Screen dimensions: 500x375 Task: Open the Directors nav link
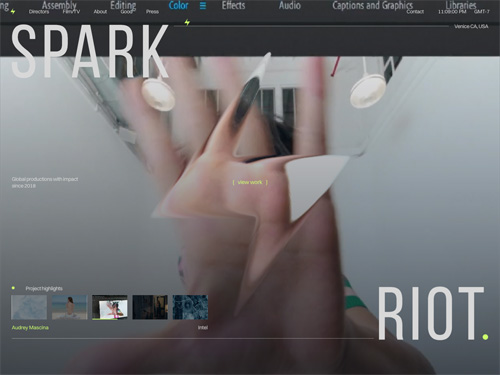pyautogui.click(x=39, y=12)
